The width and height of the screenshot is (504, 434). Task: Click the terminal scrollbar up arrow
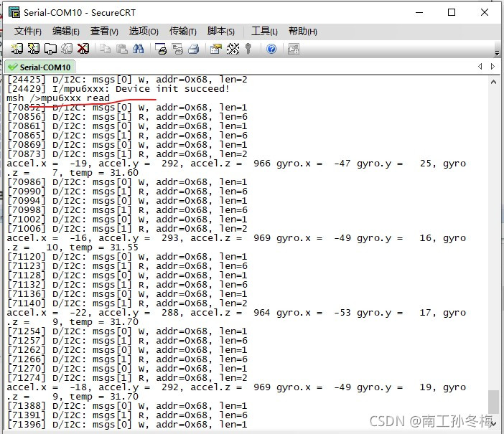pos(493,82)
